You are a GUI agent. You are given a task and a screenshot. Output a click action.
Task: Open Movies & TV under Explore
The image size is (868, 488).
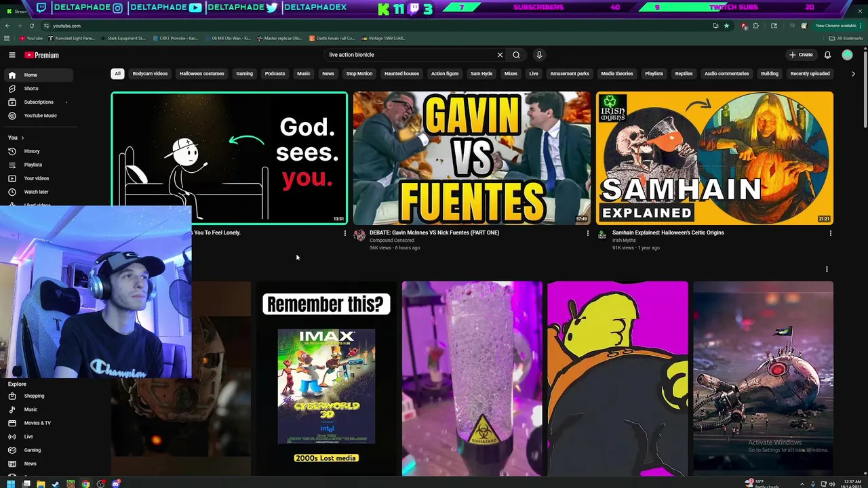pyautogui.click(x=39, y=423)
